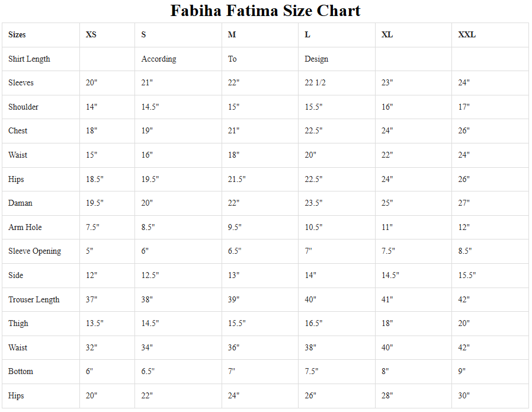This screenshot has height=412, width=532.
Task: Click the Arm Hole row label
Action: coord(25,228)
